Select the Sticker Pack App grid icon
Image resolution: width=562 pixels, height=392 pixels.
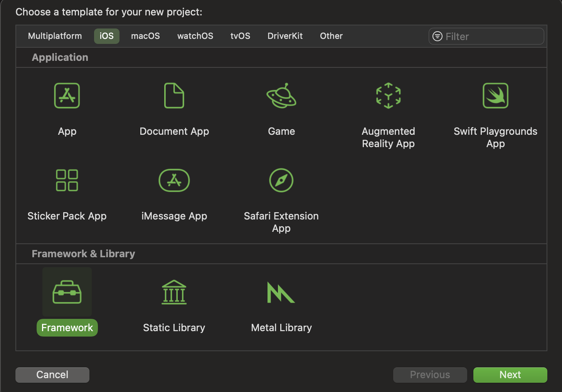point(67,180)
